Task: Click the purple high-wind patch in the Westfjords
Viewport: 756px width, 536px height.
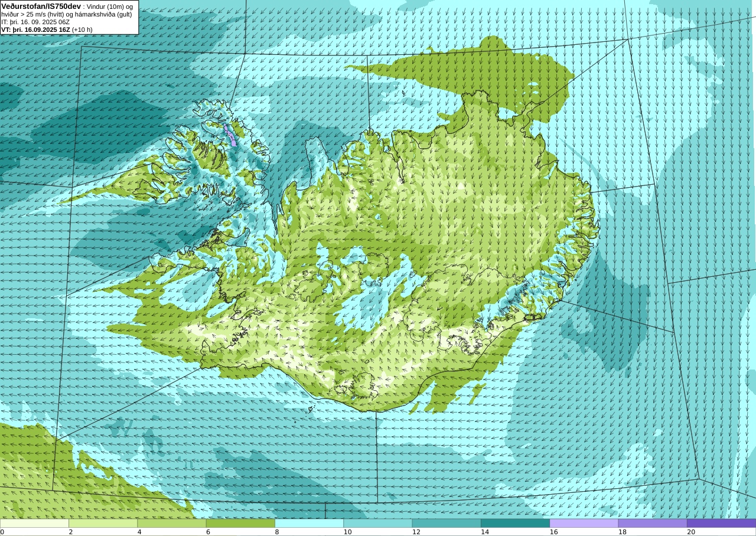Action: (x=232, y=136)
